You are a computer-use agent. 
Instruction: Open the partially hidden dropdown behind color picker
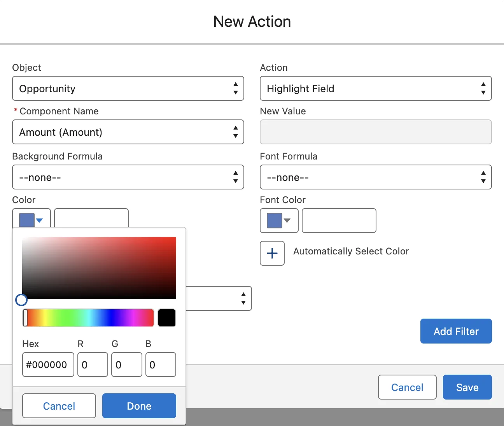click(x=219, y=298)
